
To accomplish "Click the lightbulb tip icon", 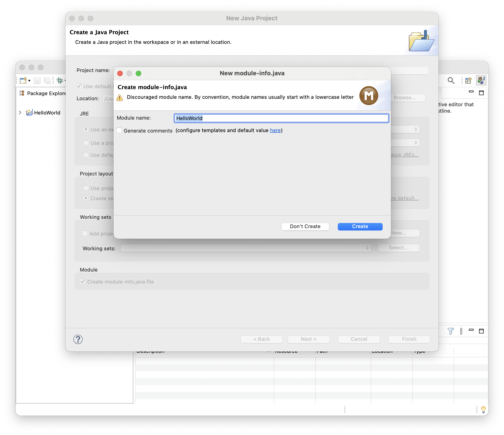I will pyautogui.click(x=483, y=409).
